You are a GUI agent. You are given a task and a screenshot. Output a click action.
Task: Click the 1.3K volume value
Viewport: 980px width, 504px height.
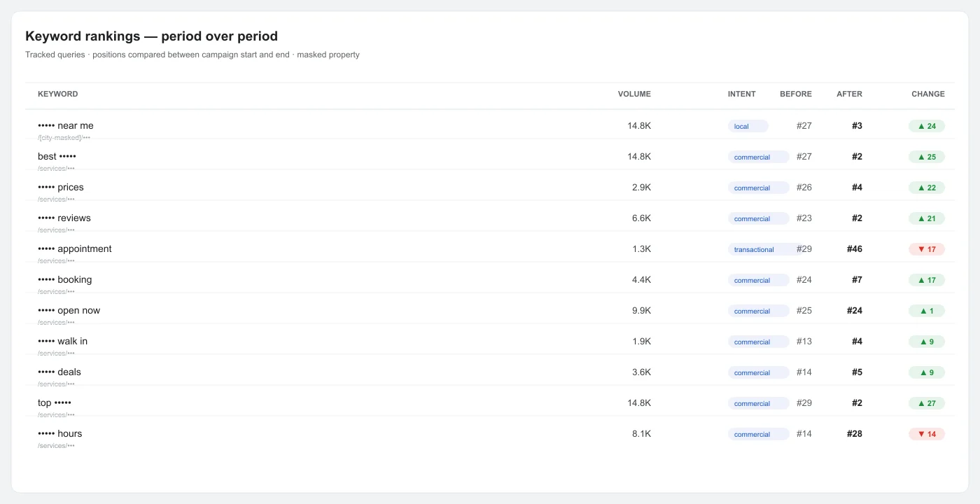tap(641, 248)
